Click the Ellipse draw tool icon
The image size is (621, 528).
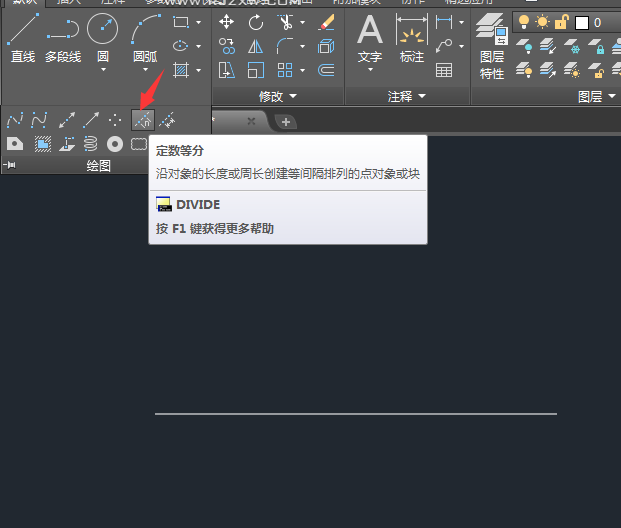(181, 46)
